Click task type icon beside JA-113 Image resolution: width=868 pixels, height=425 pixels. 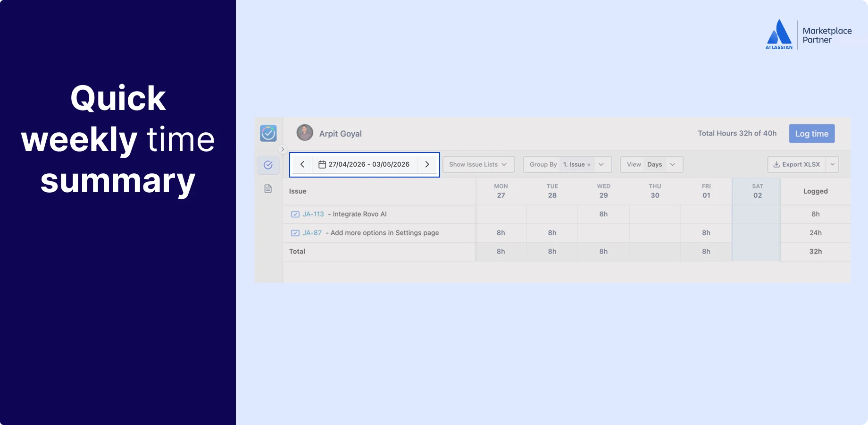(295, 214)
